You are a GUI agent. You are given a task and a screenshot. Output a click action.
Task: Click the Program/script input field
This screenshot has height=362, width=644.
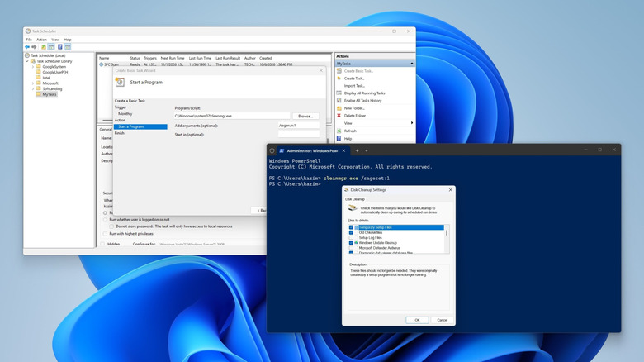point(232,116)
